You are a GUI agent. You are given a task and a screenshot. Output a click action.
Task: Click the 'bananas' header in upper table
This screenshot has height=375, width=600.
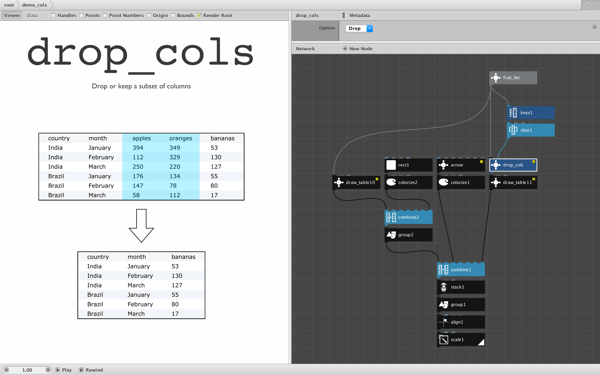[x=222, y=138]
